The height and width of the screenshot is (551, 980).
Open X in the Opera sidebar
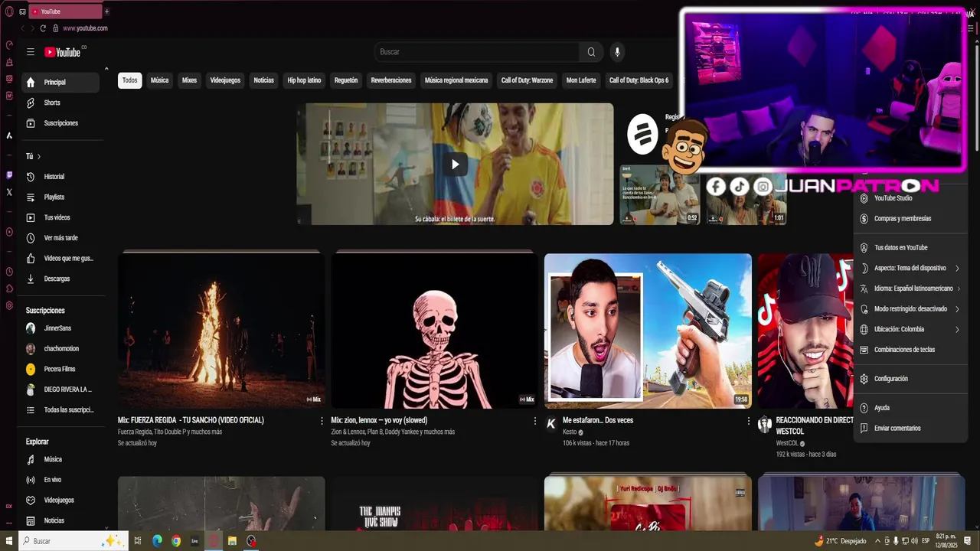pyautogui.click(x=9, y=192)
